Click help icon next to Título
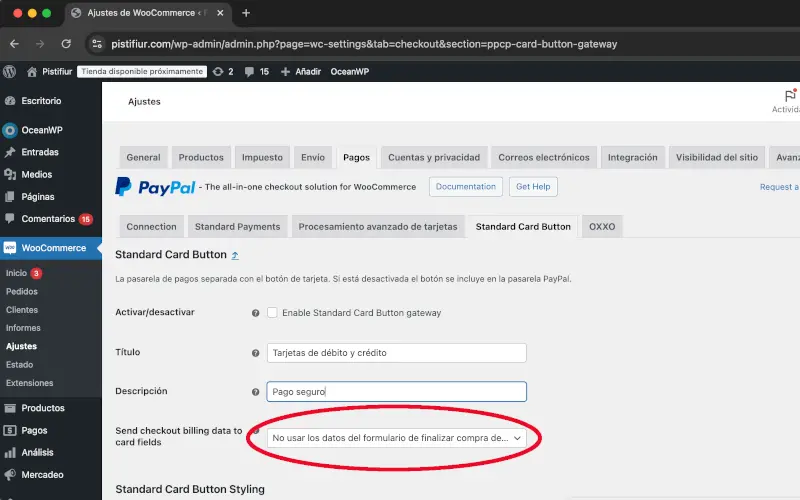 [x=256, y=353]
